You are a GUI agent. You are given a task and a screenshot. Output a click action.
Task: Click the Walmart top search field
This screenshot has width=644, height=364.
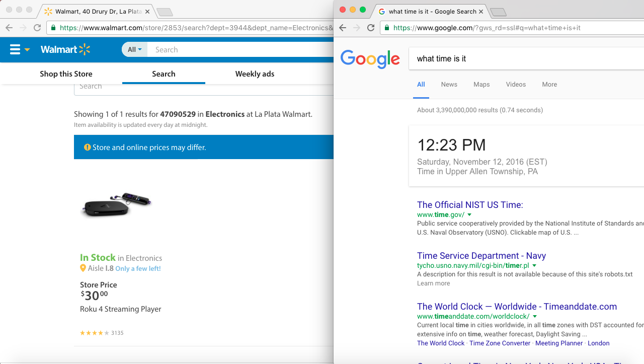point(242,49)
